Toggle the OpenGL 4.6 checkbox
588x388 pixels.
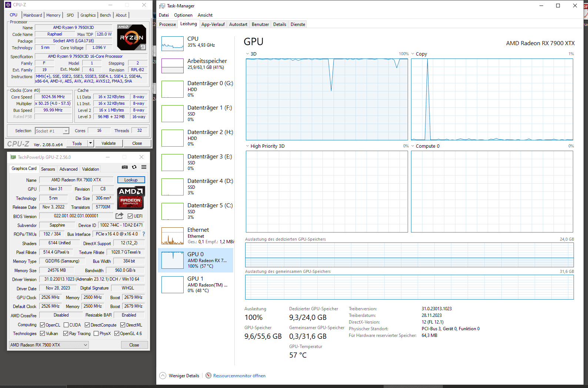point(117,334)
